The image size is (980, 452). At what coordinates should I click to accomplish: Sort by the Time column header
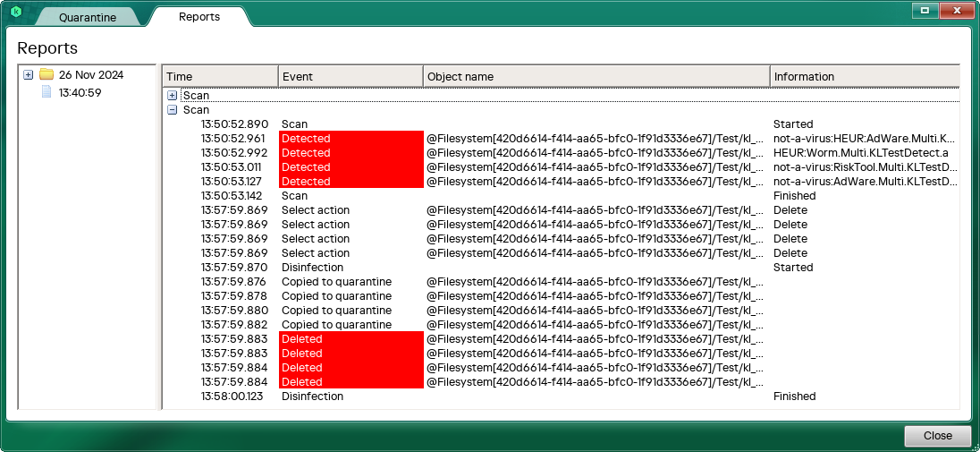point(220,76)
